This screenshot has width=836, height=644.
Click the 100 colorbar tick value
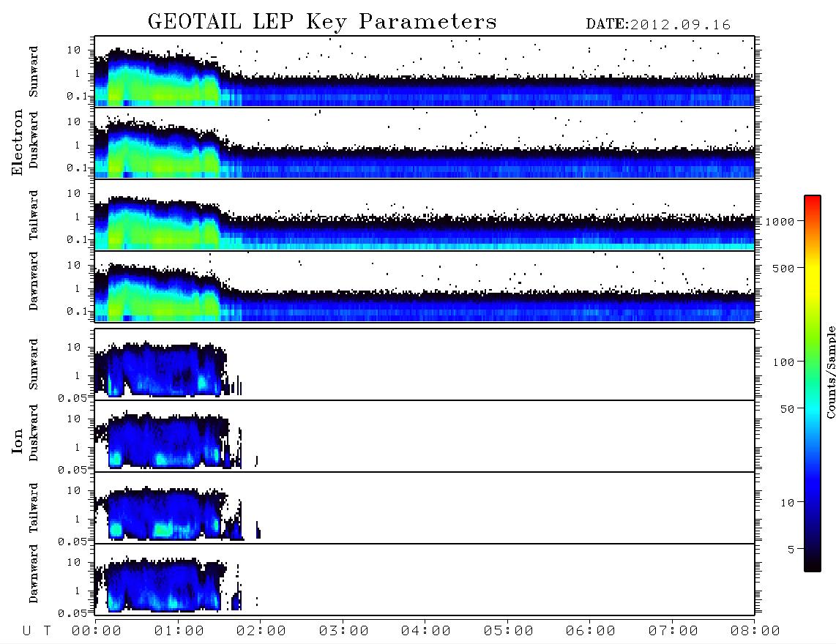pos(784,362)
